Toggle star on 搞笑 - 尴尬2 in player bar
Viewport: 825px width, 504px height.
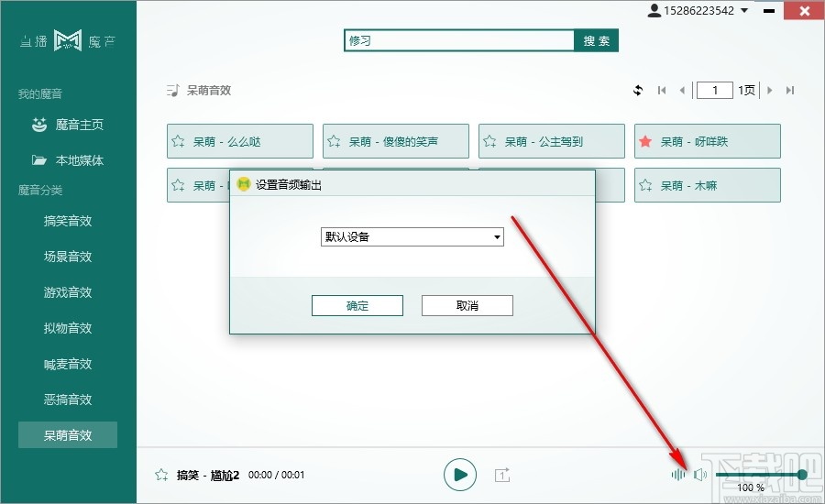click(161, 475)
